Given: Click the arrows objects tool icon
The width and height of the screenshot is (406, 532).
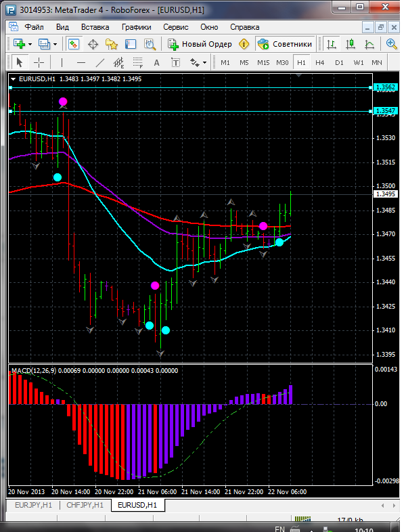Looking at the screenshot, I should [x=194, y=62].
